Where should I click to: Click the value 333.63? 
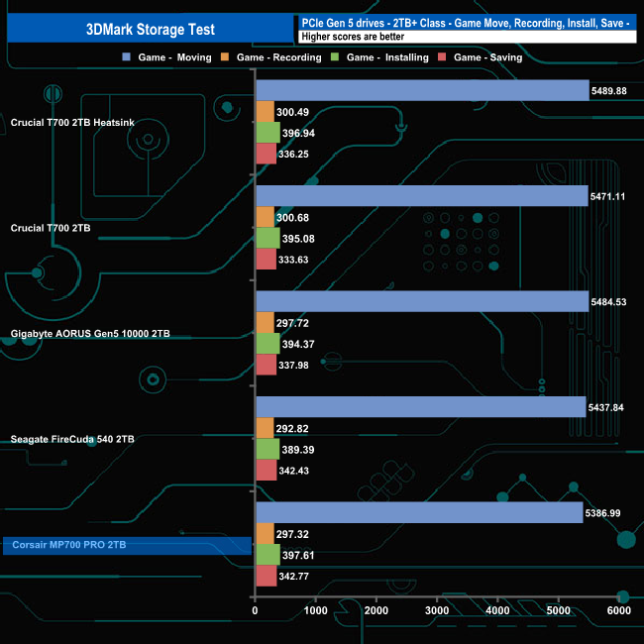pyautogui.click(x=293, y=260)
